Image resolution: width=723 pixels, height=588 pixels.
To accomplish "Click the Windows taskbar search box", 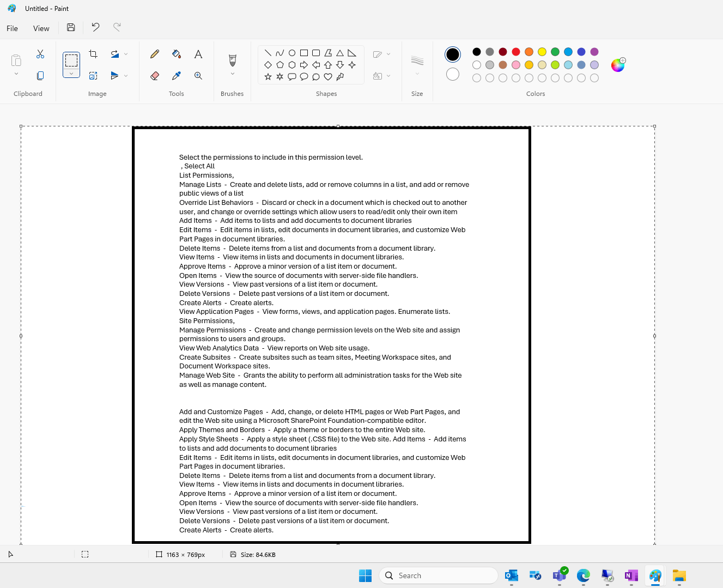I will click(439, 575).
